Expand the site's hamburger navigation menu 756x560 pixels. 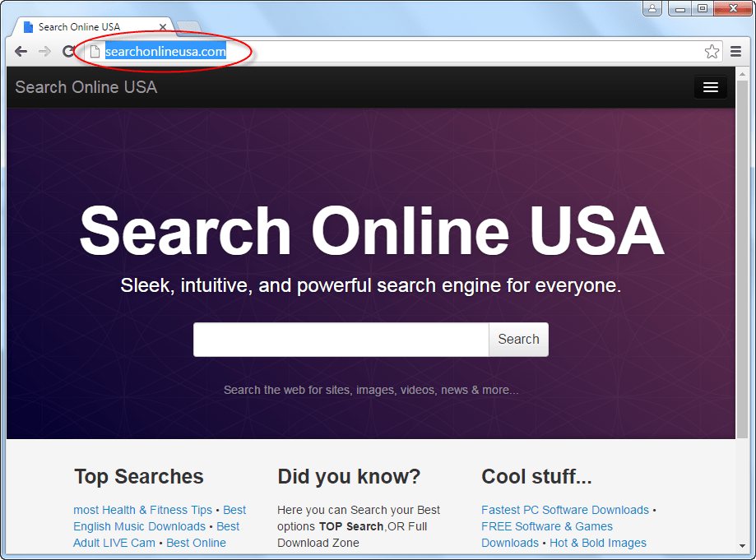click(x=710, y=87)
